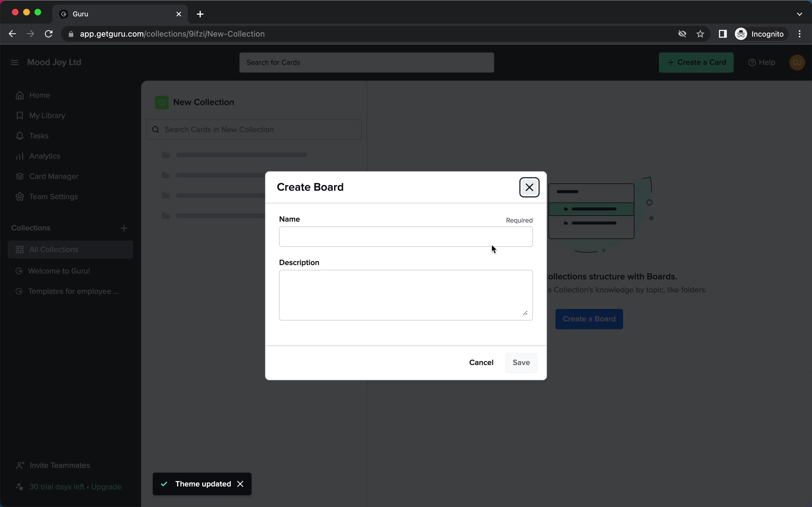The image size is (812, 507).
Task: Click Add new Collection icon
Action: click(124, 228)
